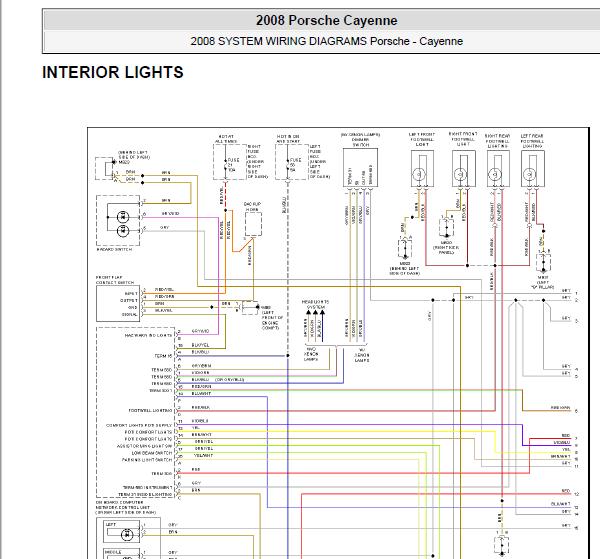
Task: Click the Left Front Footwell Light lamp symbol
Action: (419, 175)
